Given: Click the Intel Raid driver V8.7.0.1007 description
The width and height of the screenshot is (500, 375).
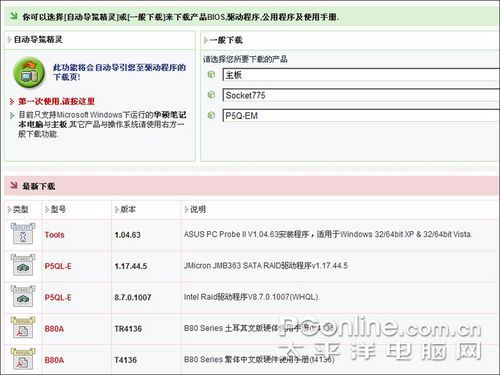Looking at the screenshot, I should pos(252,297).
